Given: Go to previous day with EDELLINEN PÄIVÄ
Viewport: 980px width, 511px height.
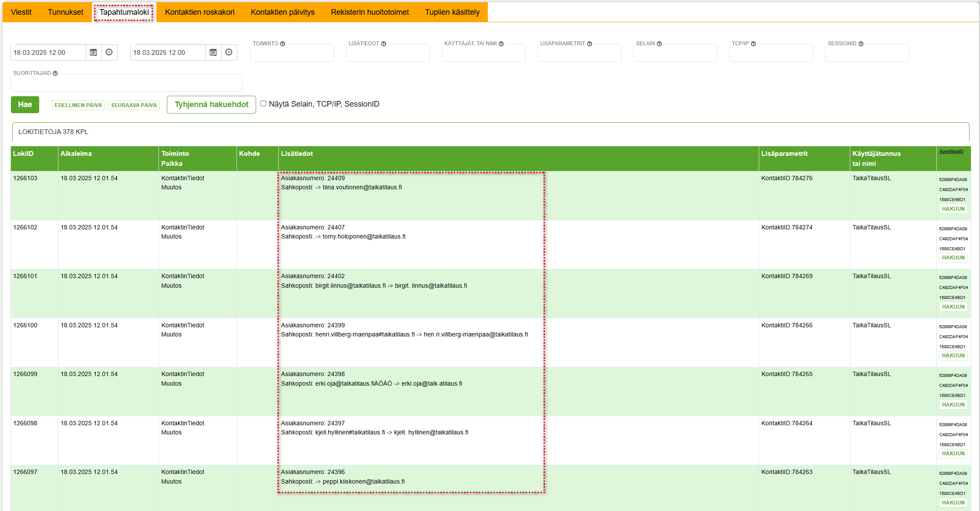Looking at the screenshot, I should click(78, 105).
